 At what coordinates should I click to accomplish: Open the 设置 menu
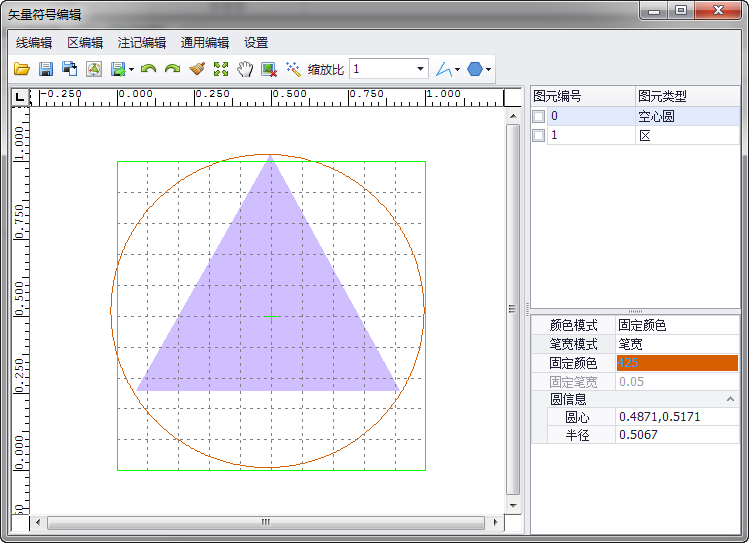click(256, 43)
